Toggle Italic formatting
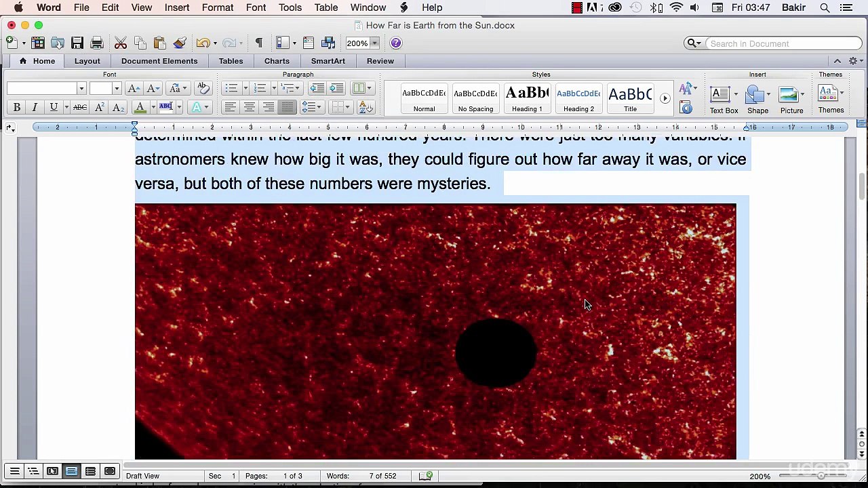 point(35,107)
